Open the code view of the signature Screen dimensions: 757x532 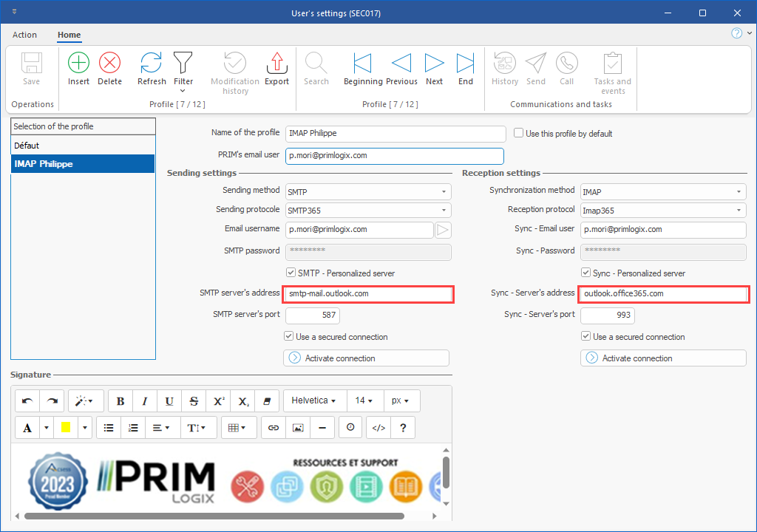378,427
